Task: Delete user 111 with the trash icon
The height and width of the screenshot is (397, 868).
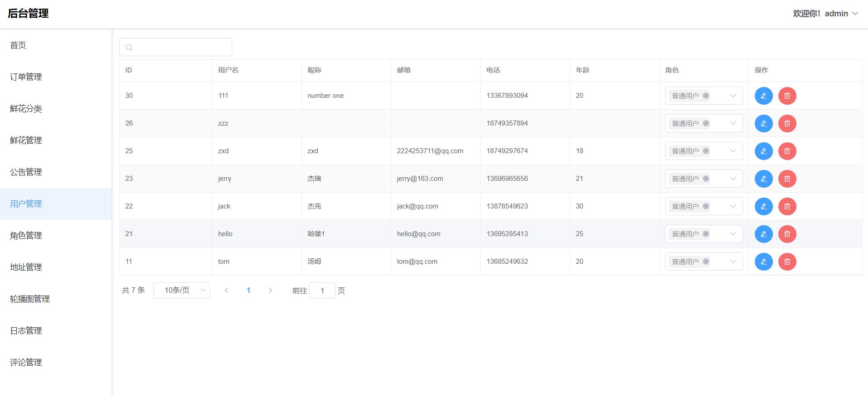Action: 787,96
